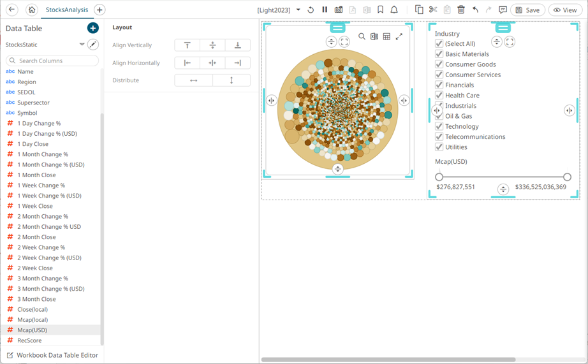588x364 pixels.
Task: Edit the StocksStatic data table with the pencil icon
Action: [93, 45]
